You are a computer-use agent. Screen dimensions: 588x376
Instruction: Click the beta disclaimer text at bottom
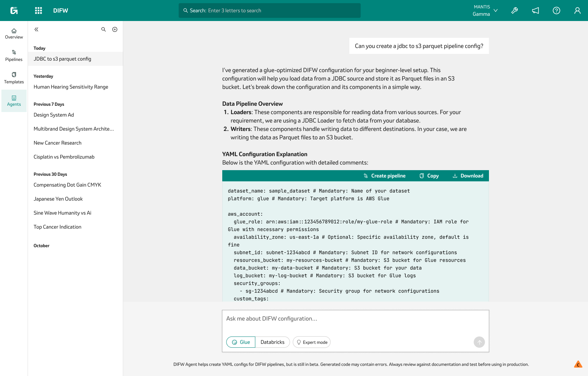pos(351,364)
